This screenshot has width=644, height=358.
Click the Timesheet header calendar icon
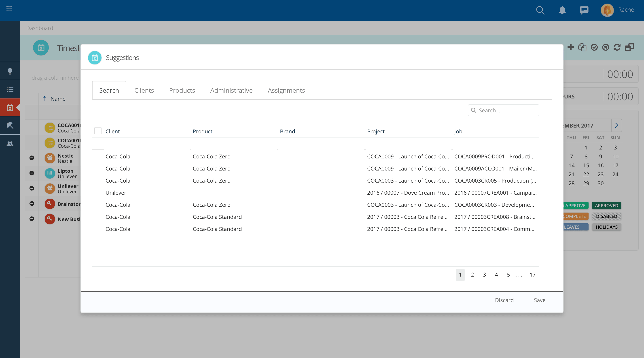(x=41, y=47)
